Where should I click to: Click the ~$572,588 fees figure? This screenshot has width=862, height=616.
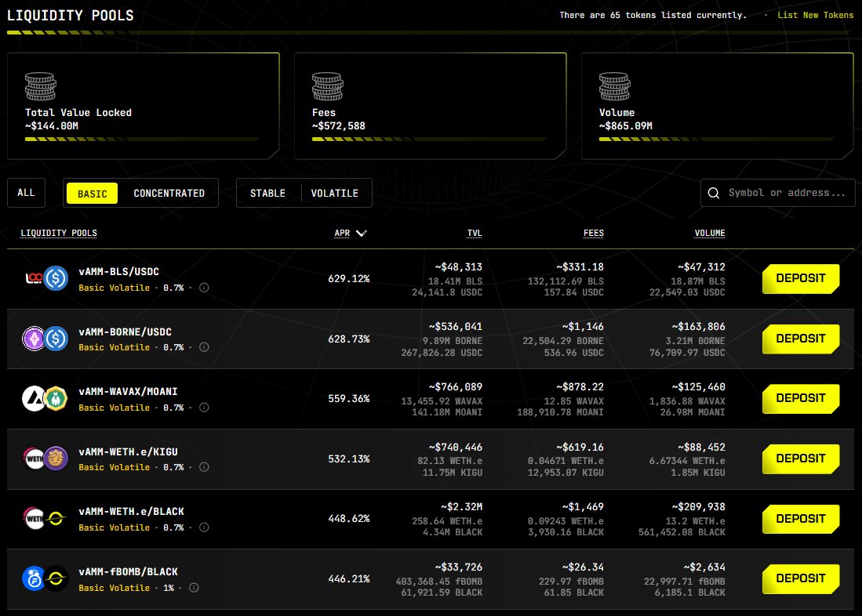(x=339, y=126)
